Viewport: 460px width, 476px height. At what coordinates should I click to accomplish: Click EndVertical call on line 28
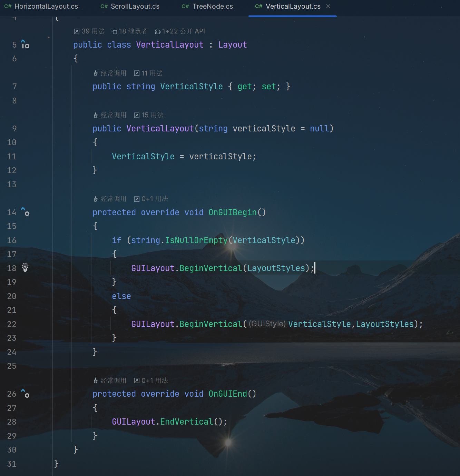click(187, 422)
